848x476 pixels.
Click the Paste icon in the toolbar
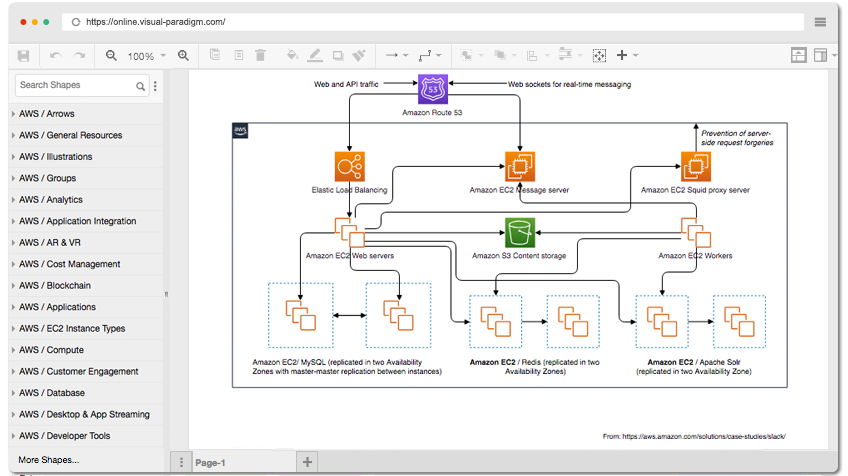pos(238,55)
